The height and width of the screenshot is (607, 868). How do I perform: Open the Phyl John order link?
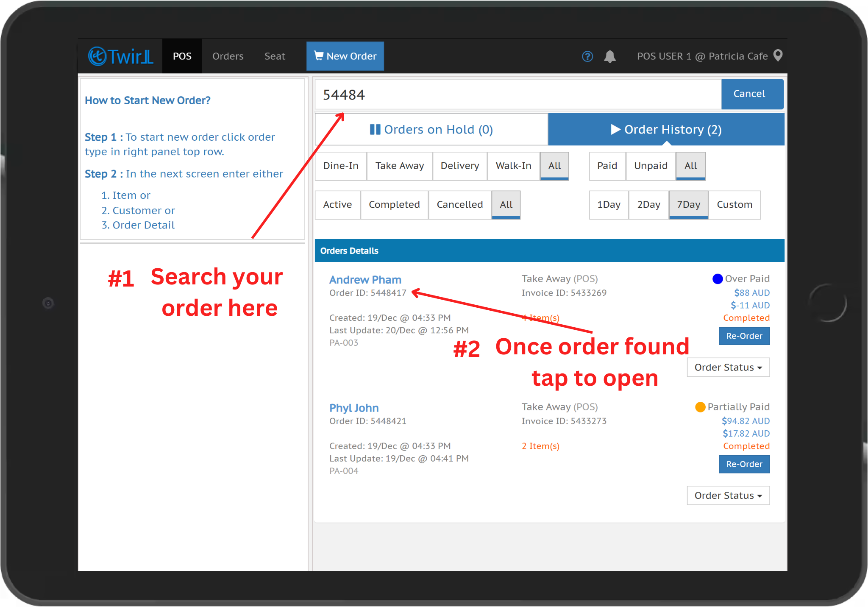[354, 408]
